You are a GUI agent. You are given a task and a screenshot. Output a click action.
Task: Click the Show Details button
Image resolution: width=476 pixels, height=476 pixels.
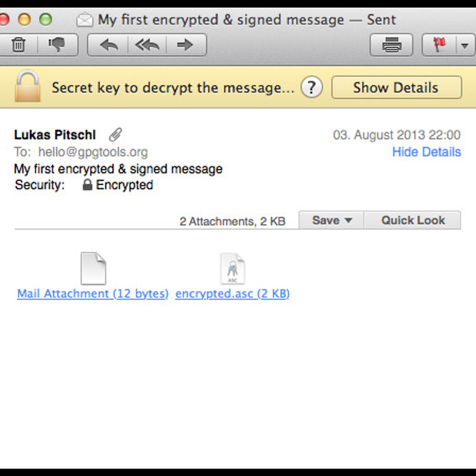pos(397,87)
